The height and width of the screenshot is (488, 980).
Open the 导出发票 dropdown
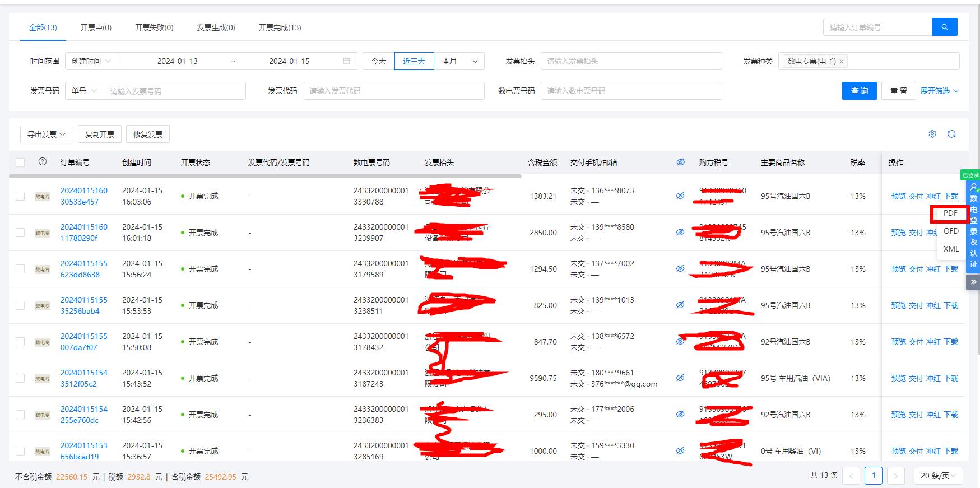click(47, 134)
